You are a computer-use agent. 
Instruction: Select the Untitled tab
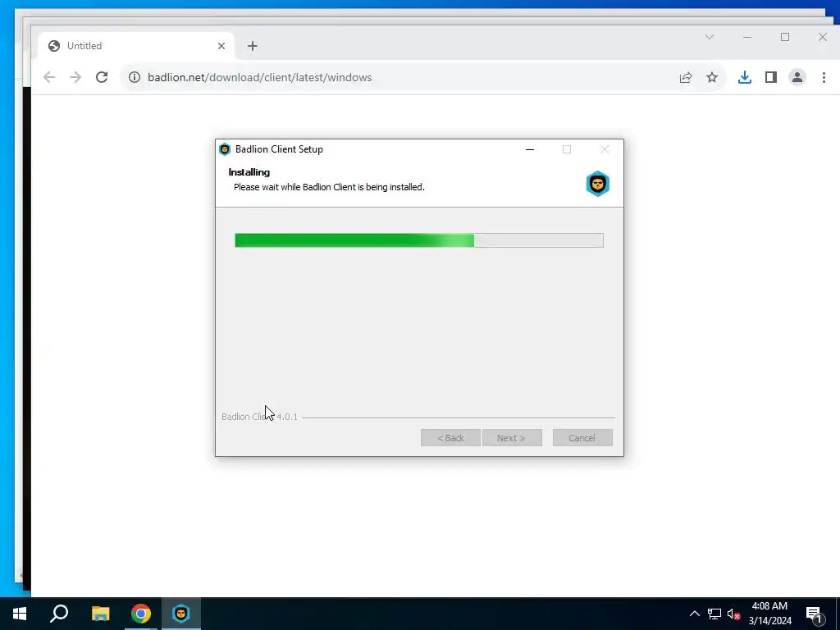pos(136,46)
